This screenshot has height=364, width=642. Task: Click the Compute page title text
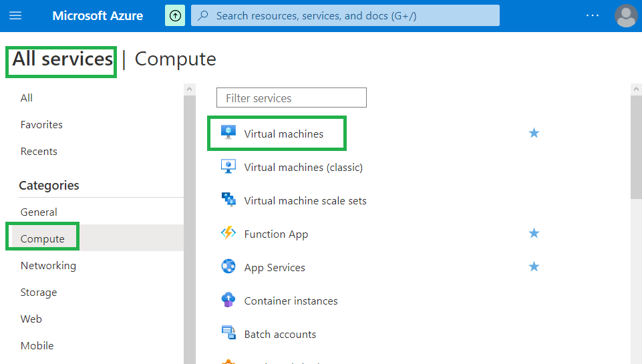point(175,59)
